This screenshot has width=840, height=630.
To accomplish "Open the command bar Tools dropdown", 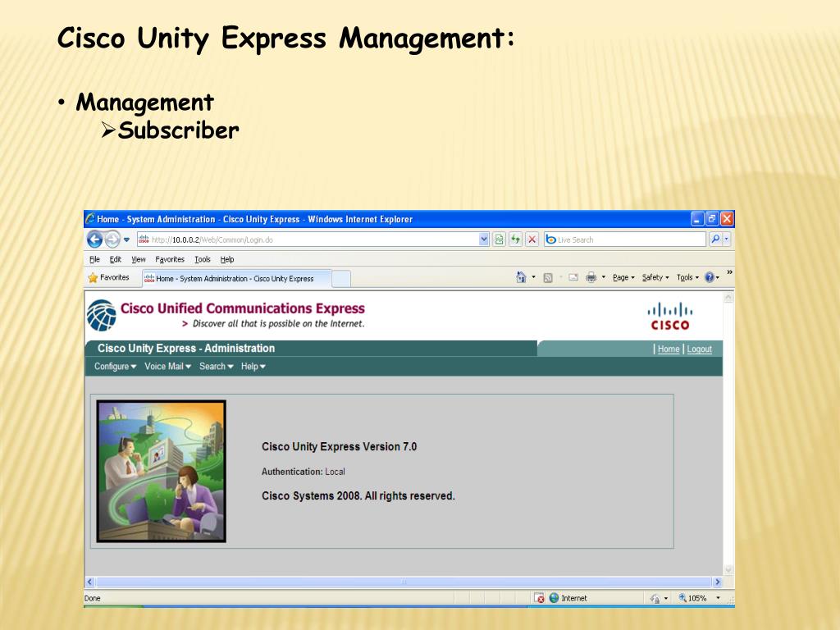I will click(687, 277).
